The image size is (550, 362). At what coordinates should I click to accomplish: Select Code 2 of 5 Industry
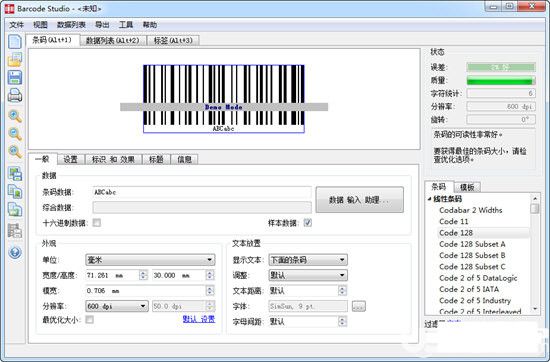[475, 301]
